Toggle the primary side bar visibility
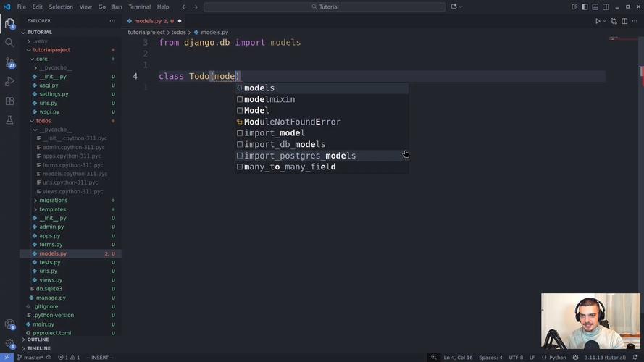644x362 pixels. 585,7
